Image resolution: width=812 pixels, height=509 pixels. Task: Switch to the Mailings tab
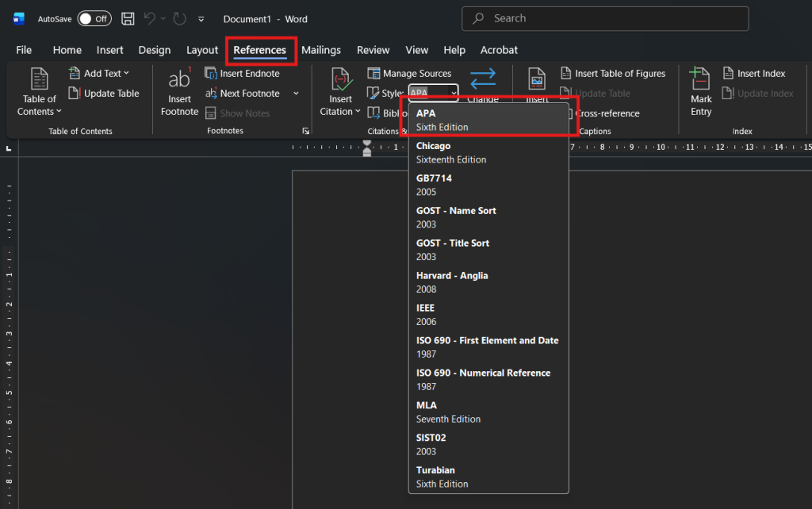(321, 50)
